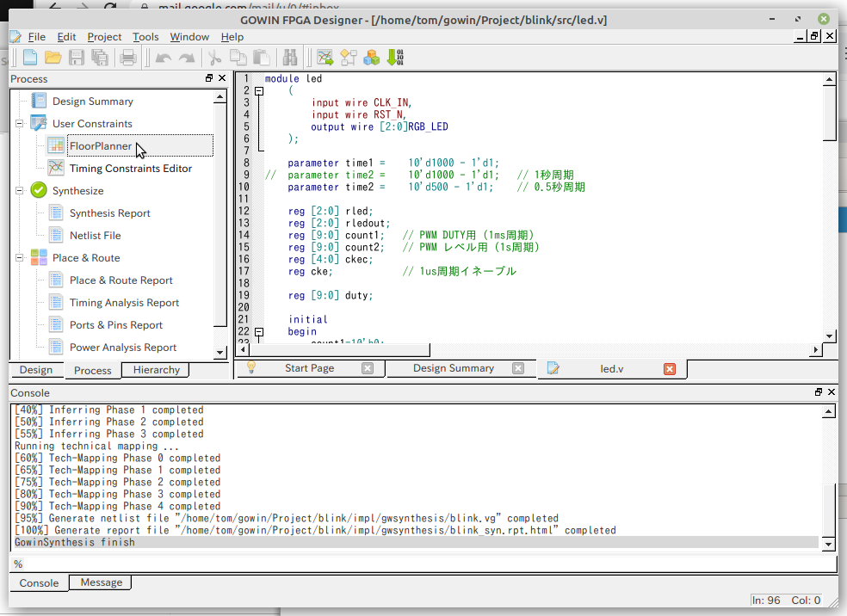The image size is (847, 616).
Task: Click the Place & Route colored blocks icon
Action: pos(39,257)
